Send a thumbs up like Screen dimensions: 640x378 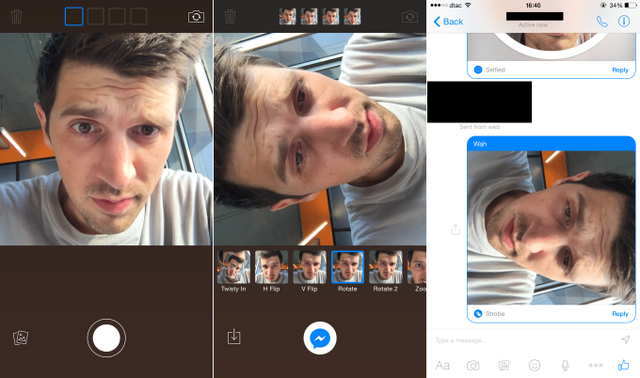click(x=624, y=365)
